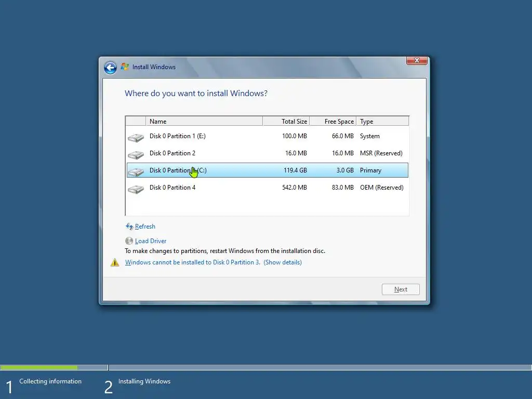Click the 100.0 MB total size cell

295,136
